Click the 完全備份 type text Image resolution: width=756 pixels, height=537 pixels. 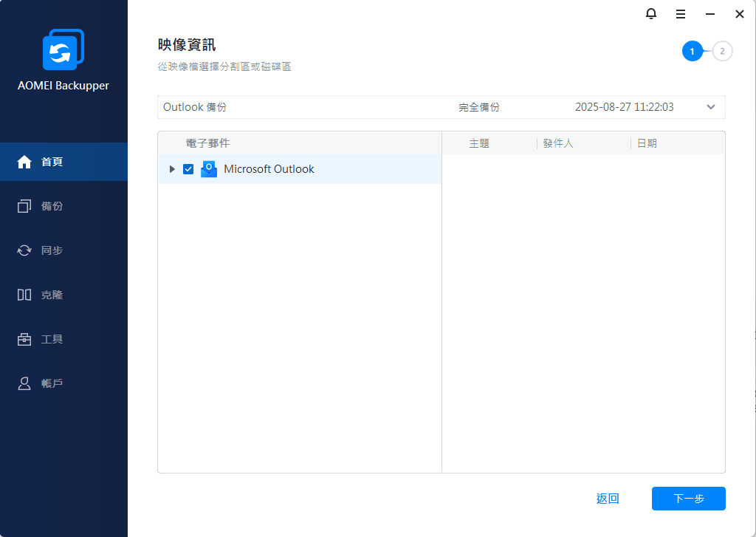pyautogui.click(x=479, y=107)
